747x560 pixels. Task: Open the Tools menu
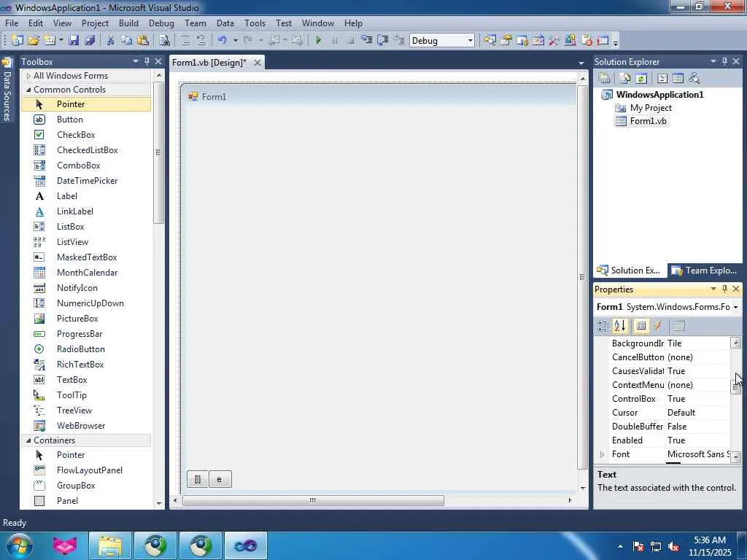255,23
